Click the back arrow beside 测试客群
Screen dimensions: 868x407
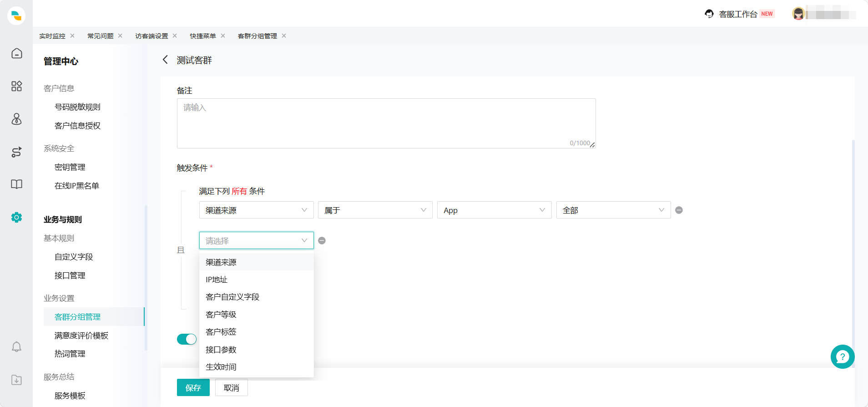click(x=165, y=60)
